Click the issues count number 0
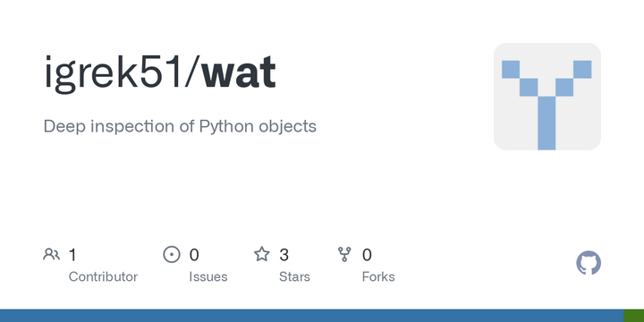 [194, 255]
